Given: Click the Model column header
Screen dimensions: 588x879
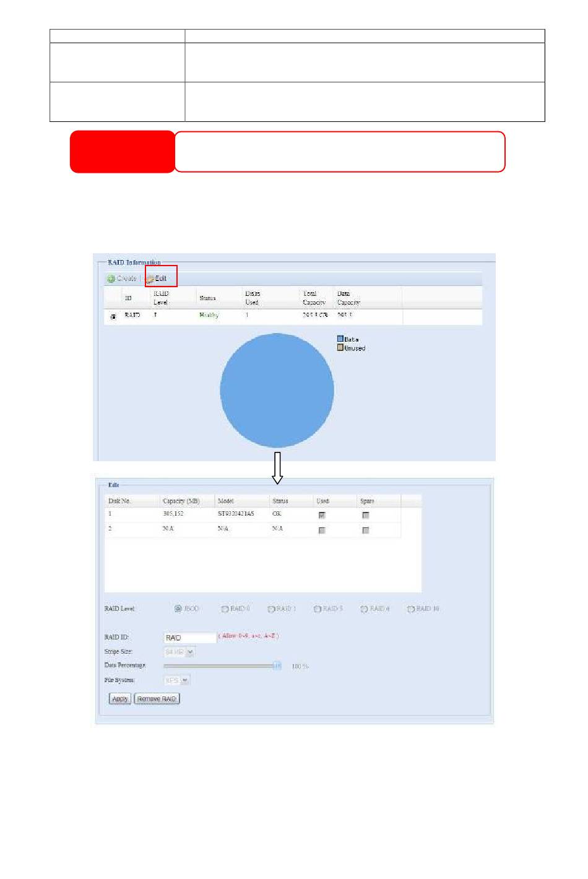Looking at the screenshot, I should click(226, 501).
